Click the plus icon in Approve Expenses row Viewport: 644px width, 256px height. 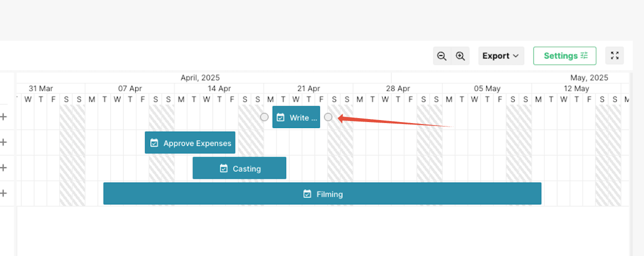(4, 142)
